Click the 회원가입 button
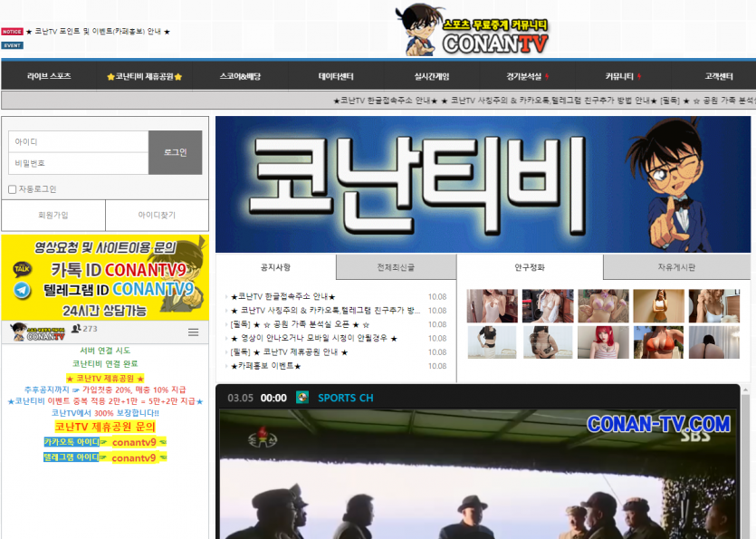 pos(53,216)
